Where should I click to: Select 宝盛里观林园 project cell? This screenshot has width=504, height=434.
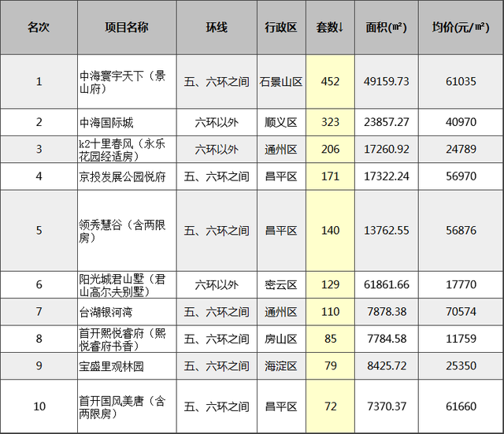127,365
